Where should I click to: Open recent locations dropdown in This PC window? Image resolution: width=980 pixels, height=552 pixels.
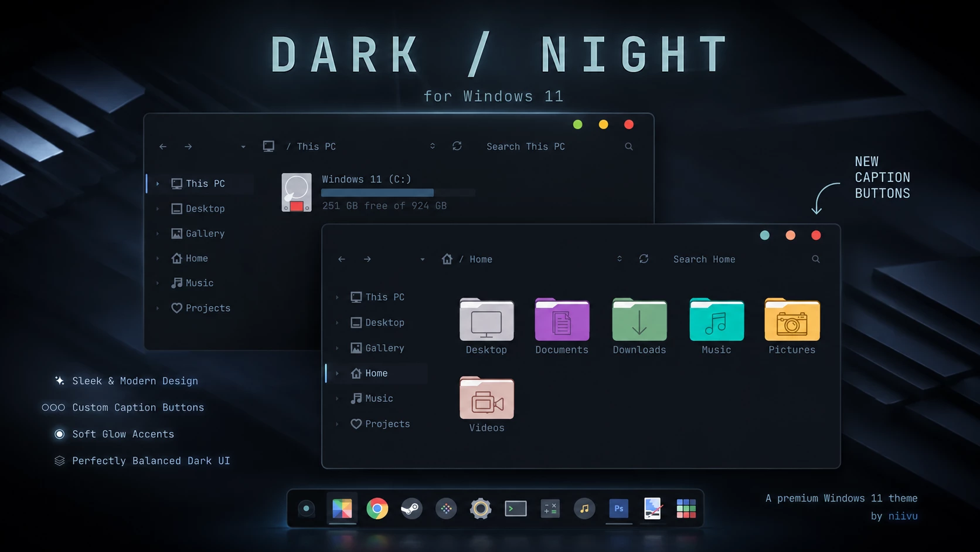coord(243,147)
